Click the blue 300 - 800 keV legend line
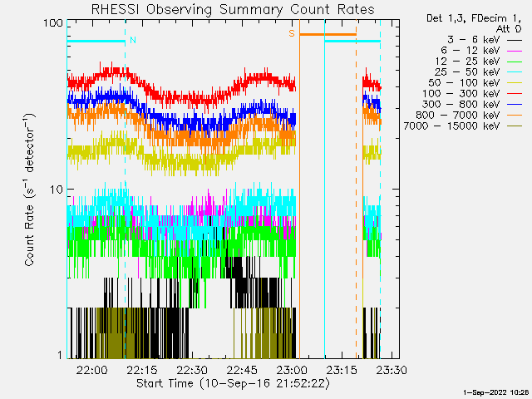The height and width of the screenshot is (399, 532). coord(515,106)
